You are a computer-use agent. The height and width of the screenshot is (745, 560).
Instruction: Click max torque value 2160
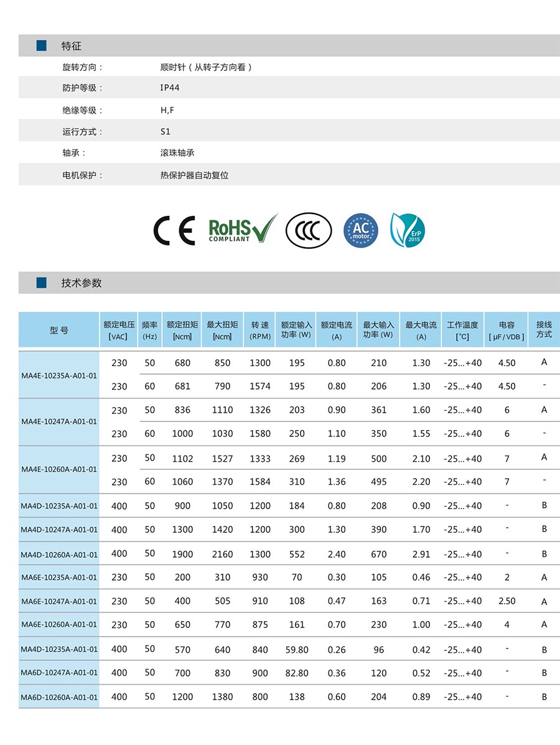(x=222, y=554)
